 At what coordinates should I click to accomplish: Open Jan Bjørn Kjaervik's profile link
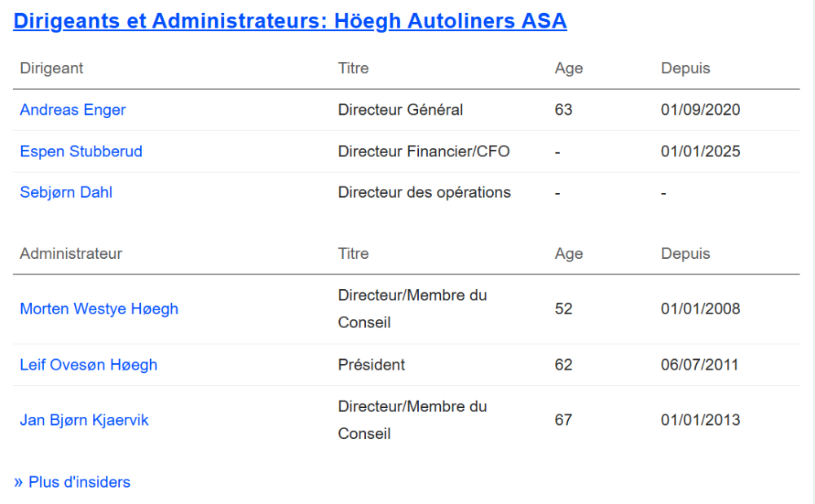(84, 421)
